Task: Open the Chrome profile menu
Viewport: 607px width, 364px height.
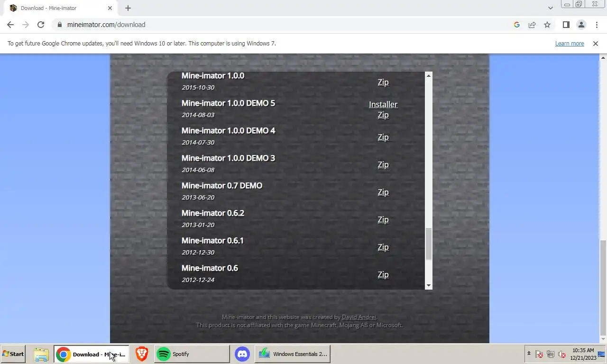Action: click(x=581, y=25)
